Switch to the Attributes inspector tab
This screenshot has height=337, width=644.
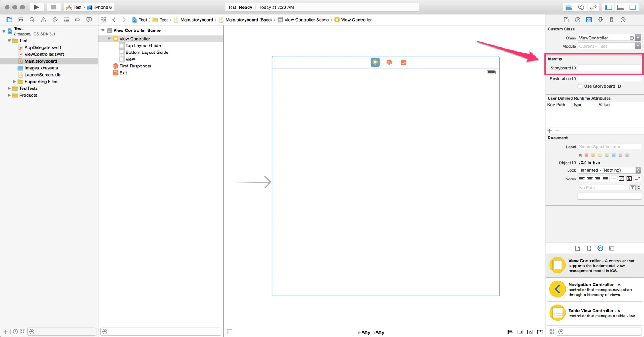click(600, 20)
